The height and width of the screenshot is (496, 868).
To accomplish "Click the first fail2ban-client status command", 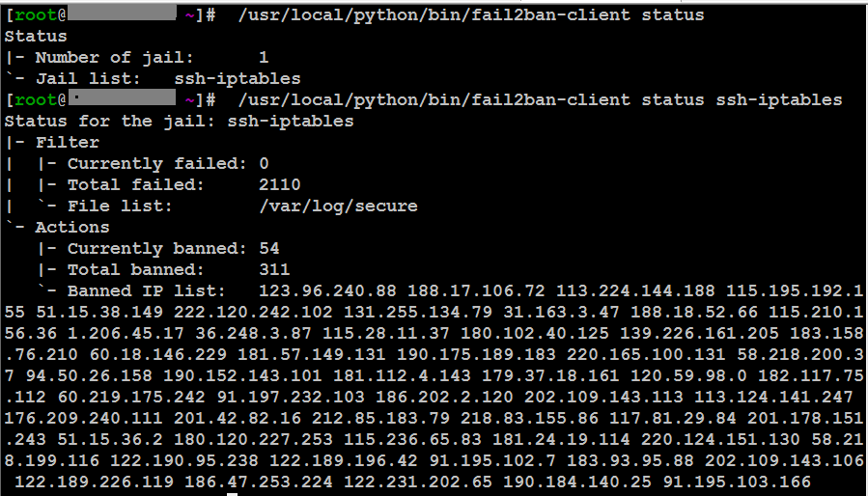I will (470, 14).
